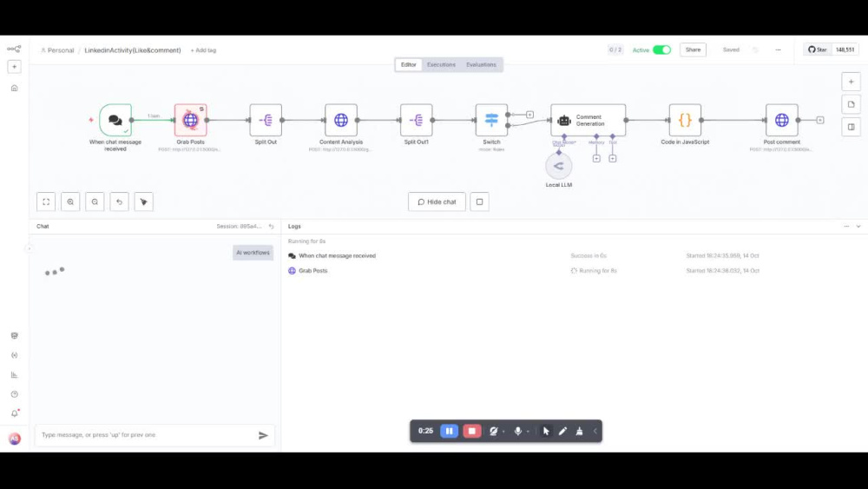The height and width of the screenshot is (489, 868).
Task: Open insights chart icon in sidebar
Action: [x=15, y=375]
